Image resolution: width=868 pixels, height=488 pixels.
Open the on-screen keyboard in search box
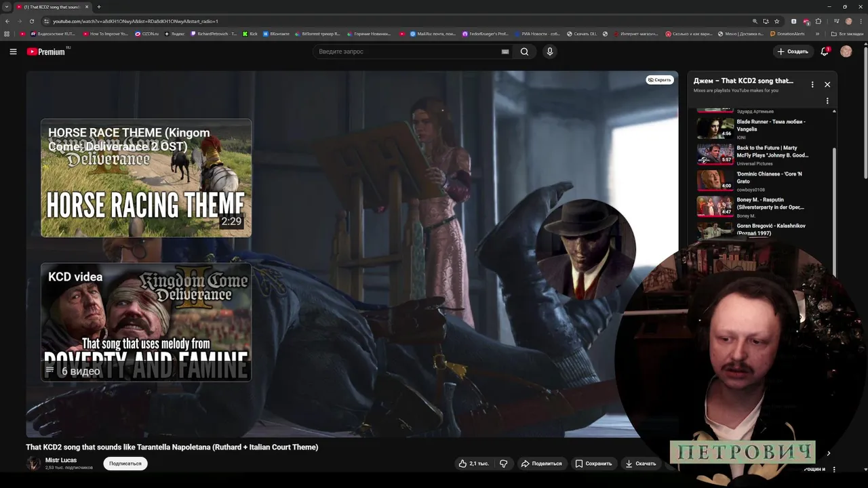(x=505, y=52)
